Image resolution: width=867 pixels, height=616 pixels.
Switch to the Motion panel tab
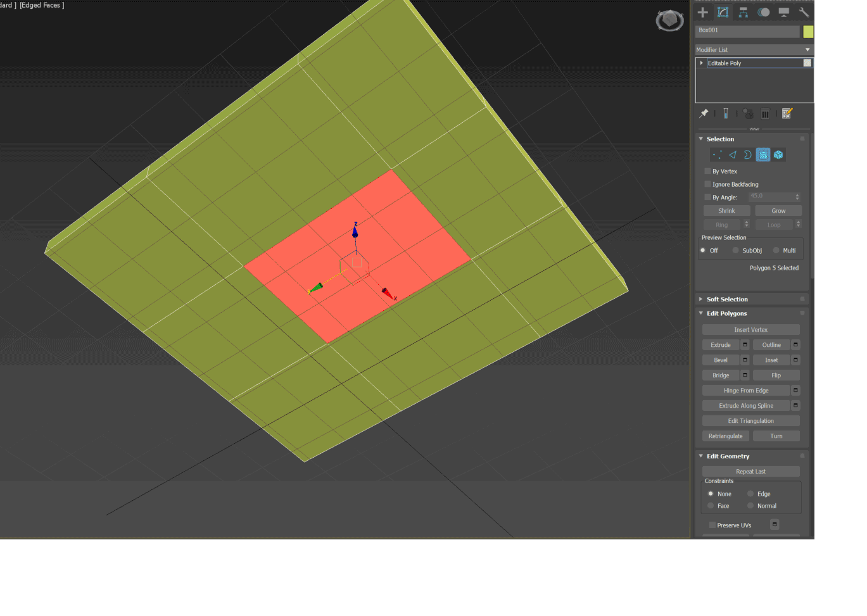pos(763,12)
